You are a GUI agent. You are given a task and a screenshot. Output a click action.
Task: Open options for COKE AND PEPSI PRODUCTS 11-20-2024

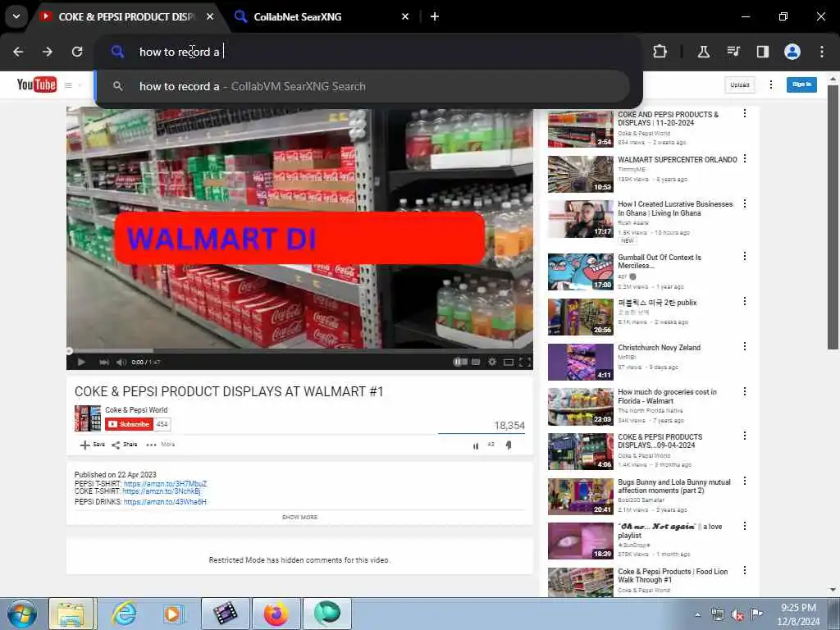[x=745, y=113]
